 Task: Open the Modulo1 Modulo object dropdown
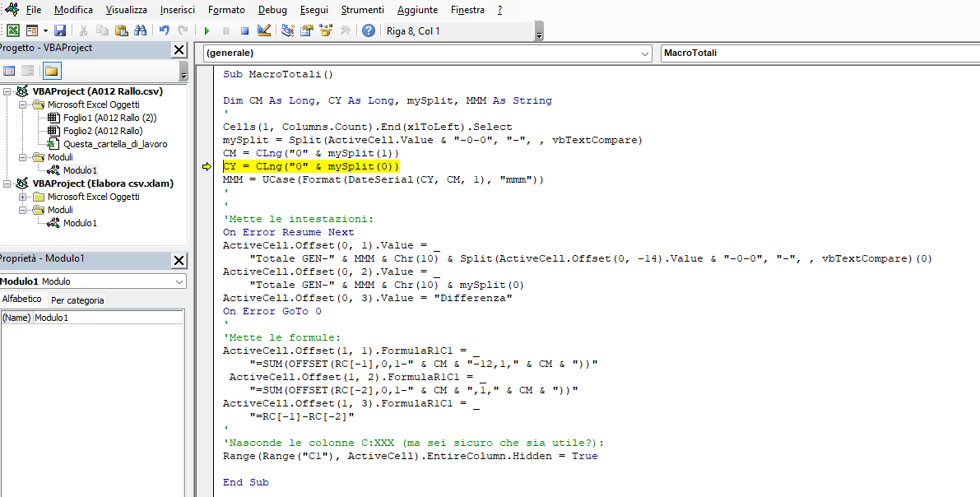[179, 281]
